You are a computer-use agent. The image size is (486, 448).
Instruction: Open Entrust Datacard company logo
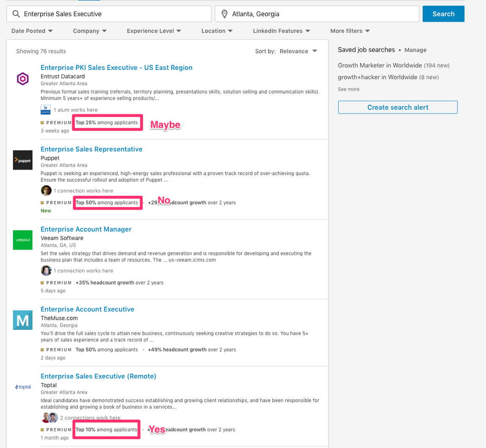(x=23, y=78)
